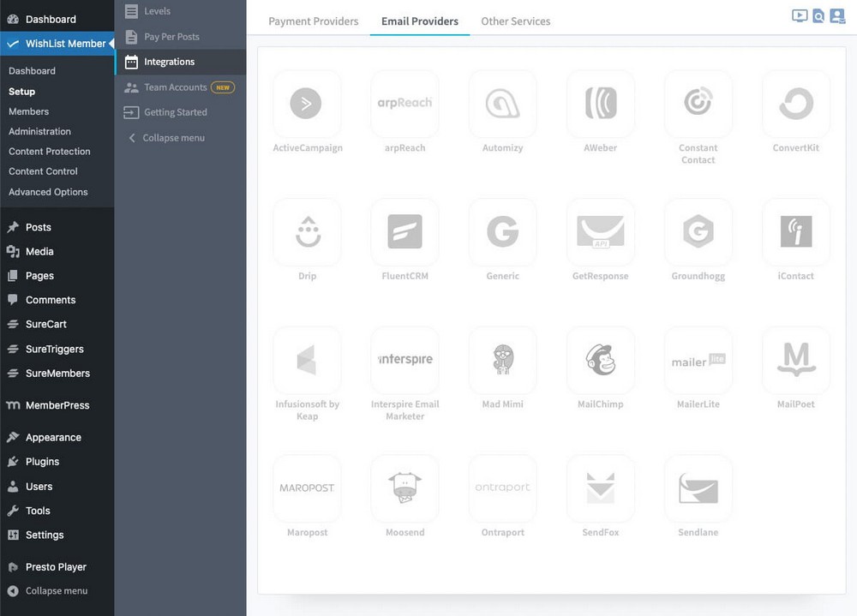Choose the SendFox provider icon
Screen dimensions: 857x616
[600, 488]
